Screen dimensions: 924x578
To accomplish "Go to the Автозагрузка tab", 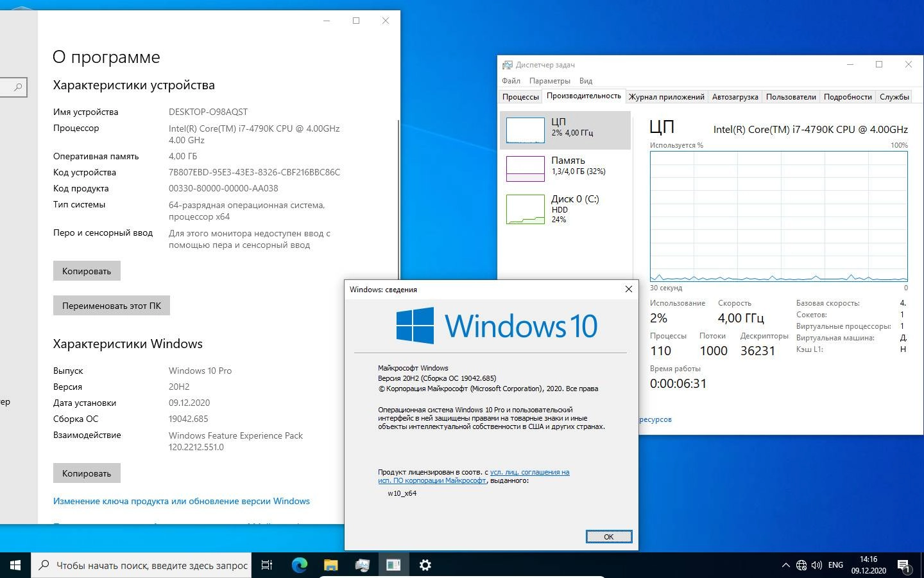I will (x=735, y=97).
